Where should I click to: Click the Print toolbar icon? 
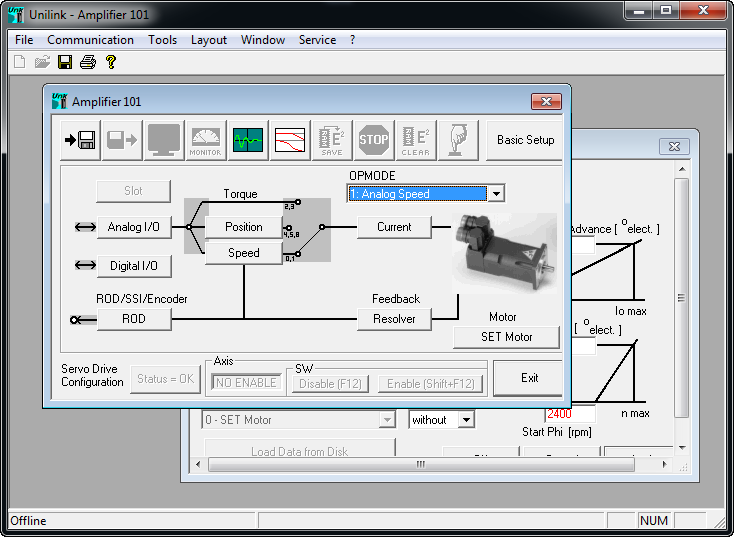click(x=88, y=62)
